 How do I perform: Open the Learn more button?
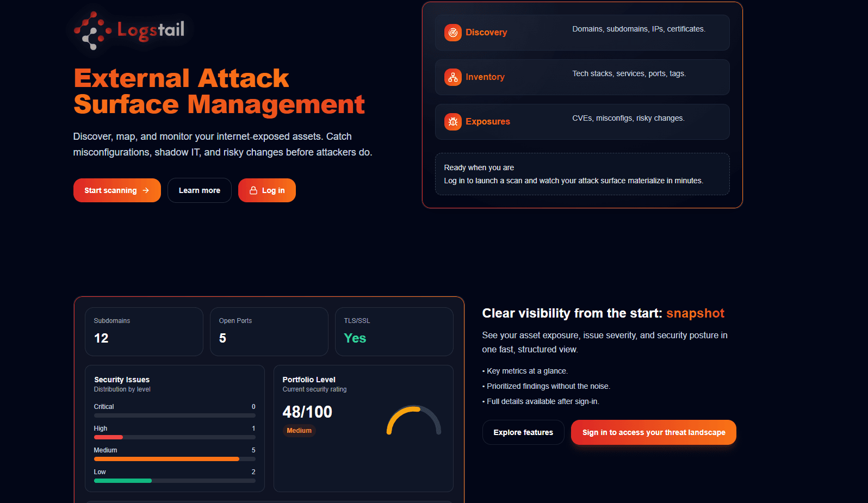200,190
